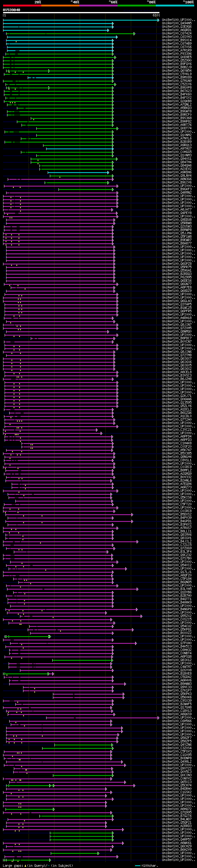The width and height of the screenshot is (197, 868).
Task: Select hit label UniRef100_B6T623
Action: tap(177, 91)
